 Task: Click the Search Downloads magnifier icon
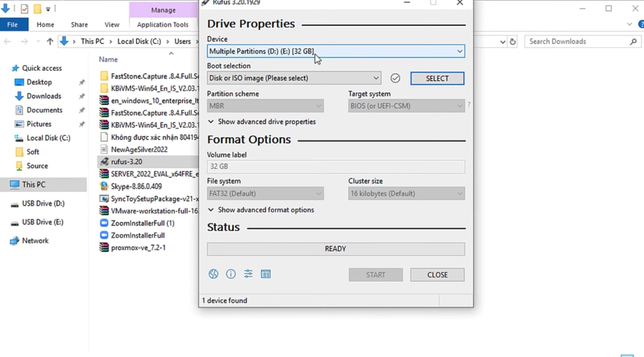(633, 41)
